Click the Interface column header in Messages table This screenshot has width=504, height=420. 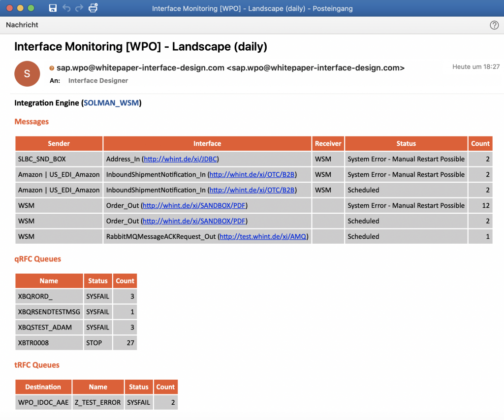(x=207, y=144)
